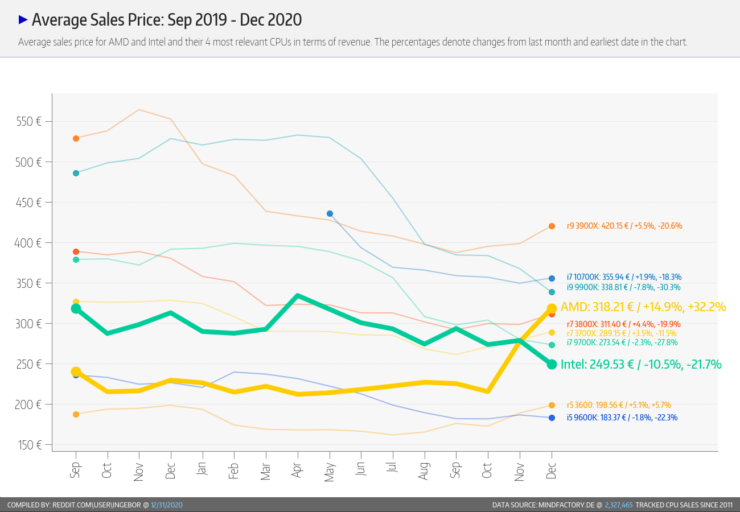Click the orange r9 3900X December end dot
The image size is (740, 512).
point(552,226)
